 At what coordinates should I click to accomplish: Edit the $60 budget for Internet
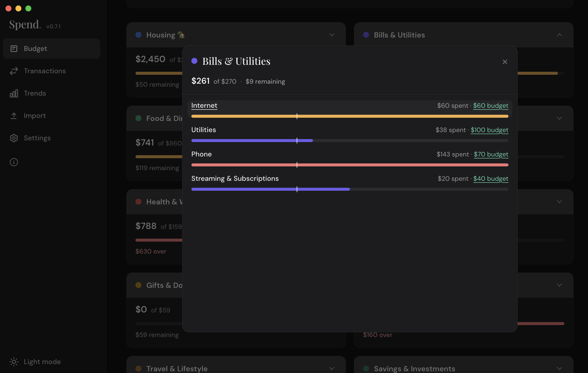point(491,106)
